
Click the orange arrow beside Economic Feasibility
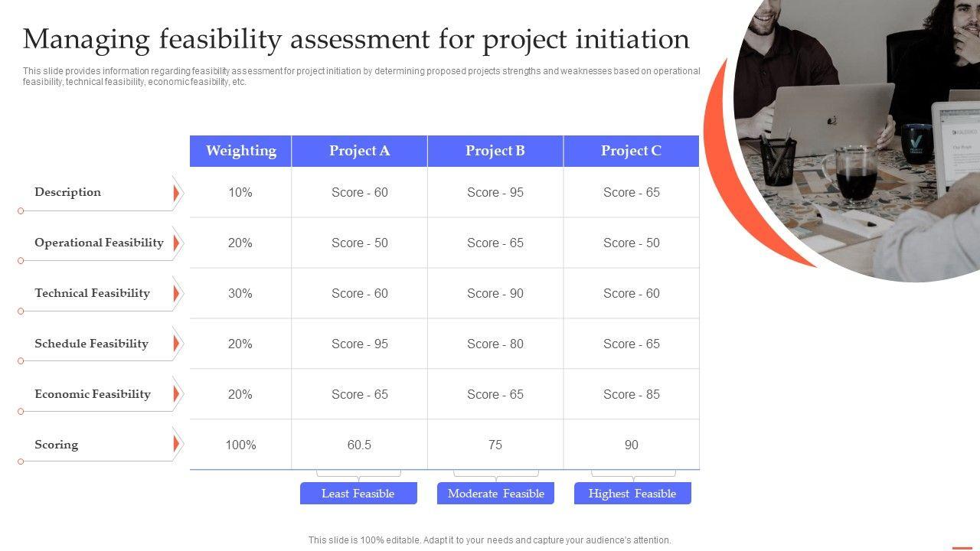click(176, 395)
